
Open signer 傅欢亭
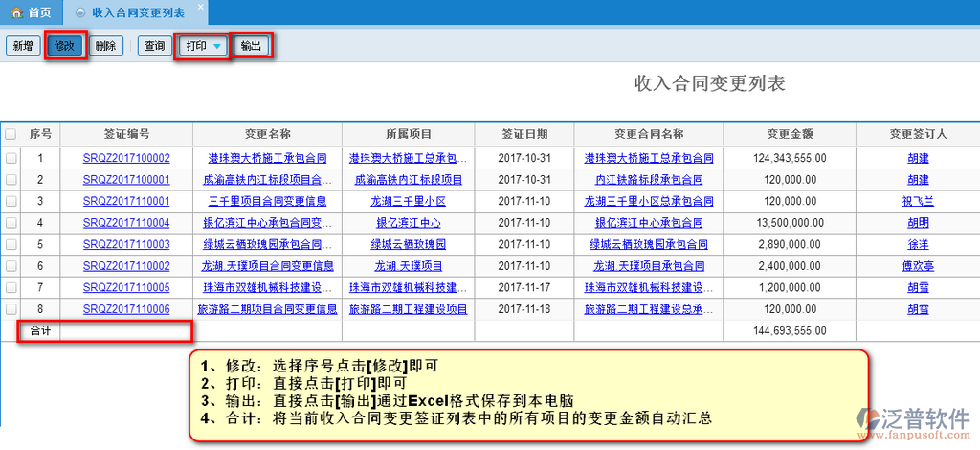[x=918, y=266]
